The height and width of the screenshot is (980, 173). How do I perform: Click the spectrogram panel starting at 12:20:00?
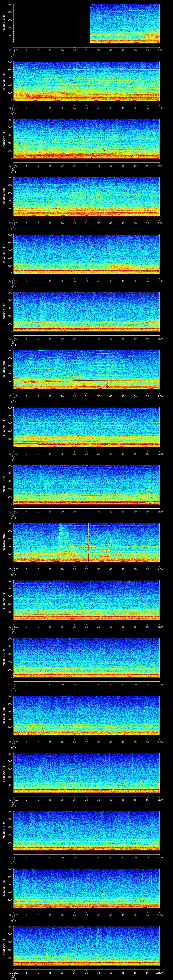click(87, 946)
